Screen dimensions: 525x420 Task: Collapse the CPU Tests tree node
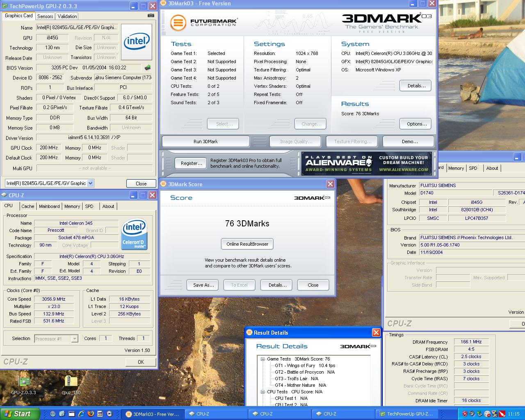262,392
